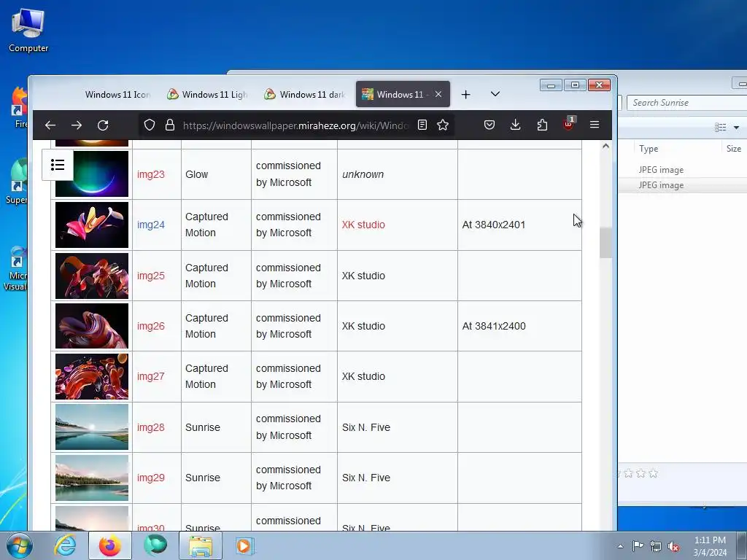Click img25 Captured Motion thumbnail

click(x=91, y=276)
